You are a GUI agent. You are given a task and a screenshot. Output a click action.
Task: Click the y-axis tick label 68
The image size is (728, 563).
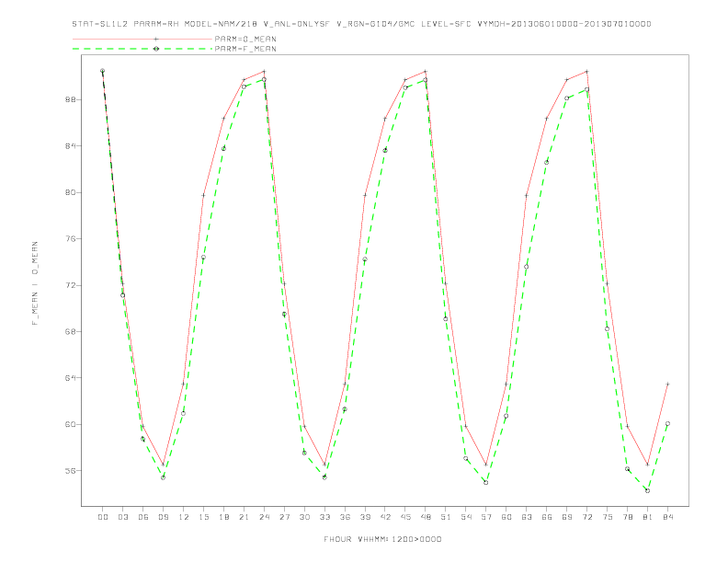[x=70, y=332]
